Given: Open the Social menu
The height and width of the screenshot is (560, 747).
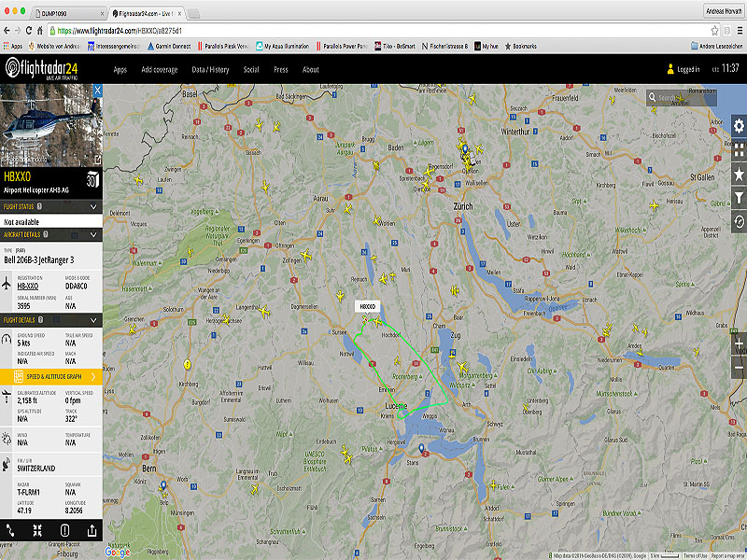Looking at the screenshot, I should click(251, 69).
